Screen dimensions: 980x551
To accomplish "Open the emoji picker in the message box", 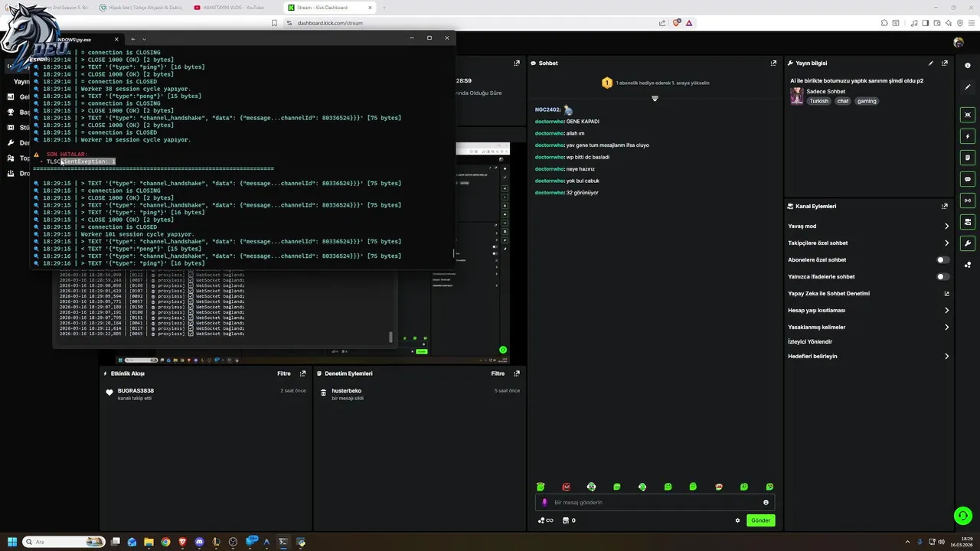I will (x=766, y=503).
